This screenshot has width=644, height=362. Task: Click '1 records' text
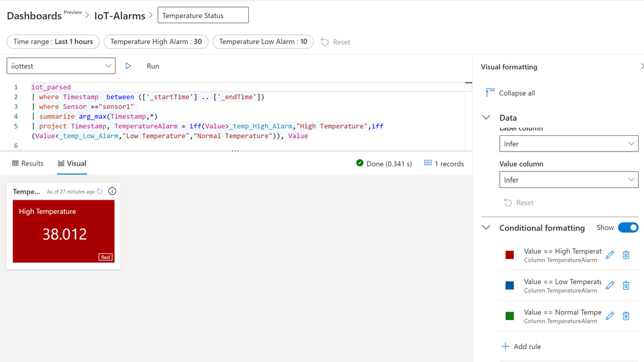449,164
